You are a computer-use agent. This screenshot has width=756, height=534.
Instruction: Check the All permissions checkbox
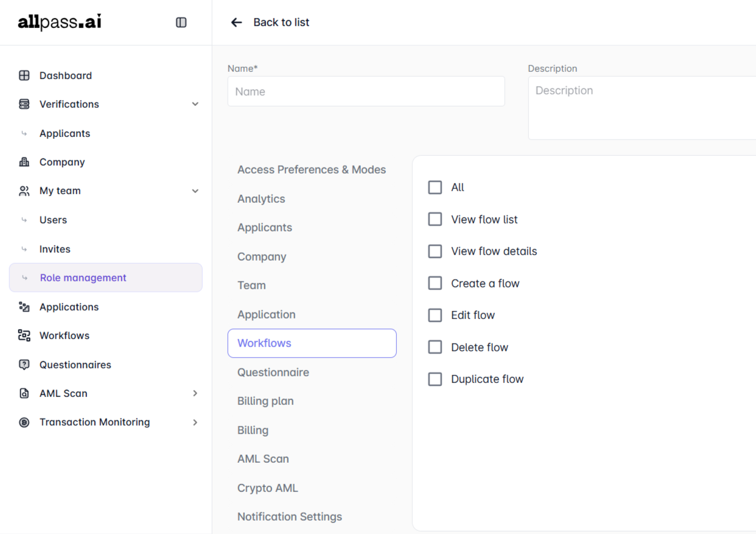pos(435,188)
